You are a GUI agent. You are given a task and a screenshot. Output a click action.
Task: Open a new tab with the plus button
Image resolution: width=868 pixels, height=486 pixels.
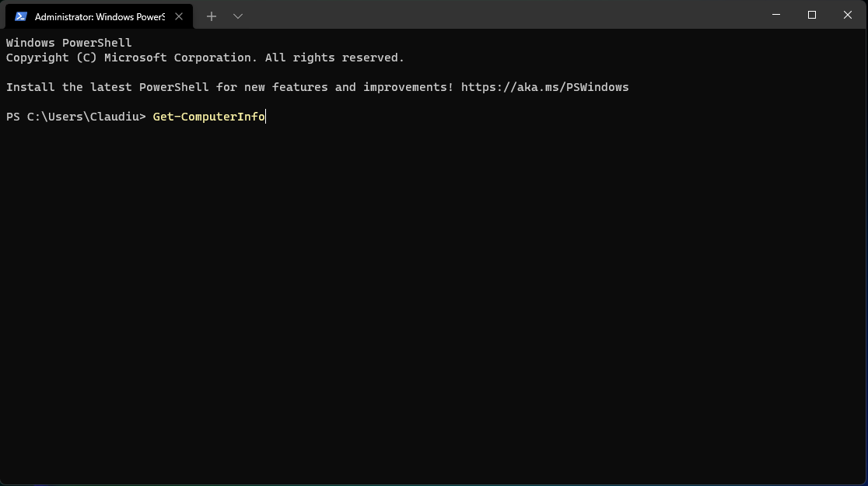click(211, 16)
